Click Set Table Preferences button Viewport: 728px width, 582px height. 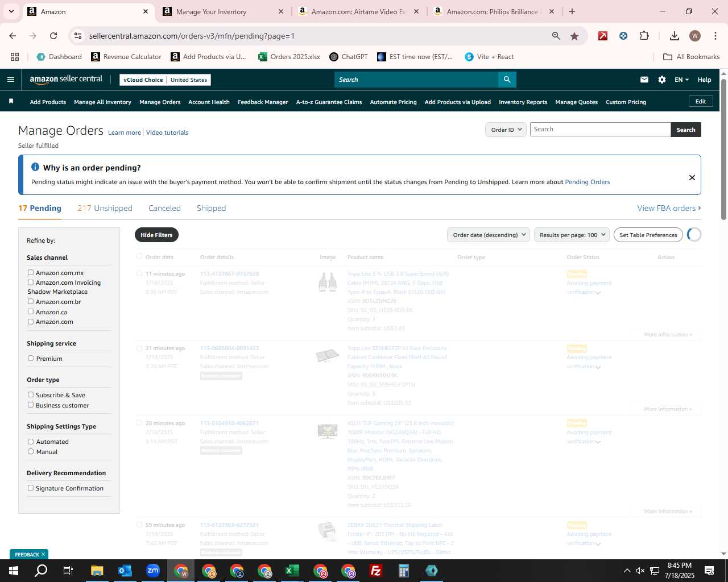pos(648,235)
